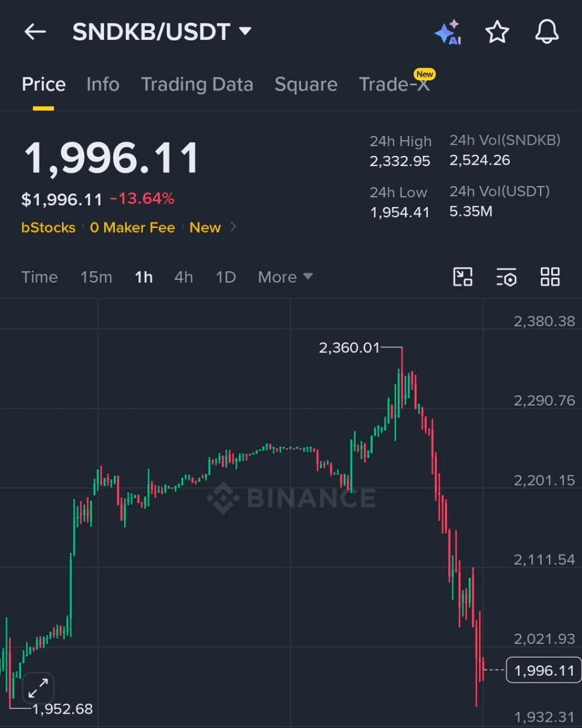Screen dimensions: 582x728
Task: Expand bStocks tags chevron arrow
Action: point(233,227)
